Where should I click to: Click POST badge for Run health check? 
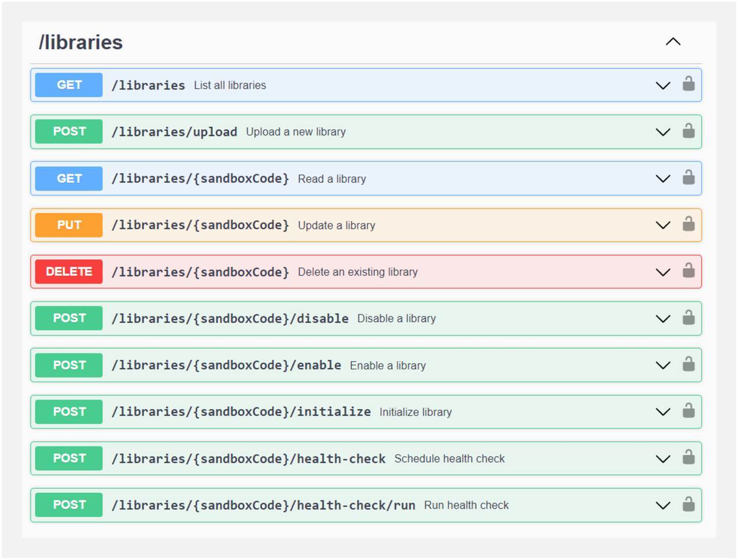(69, 505)
